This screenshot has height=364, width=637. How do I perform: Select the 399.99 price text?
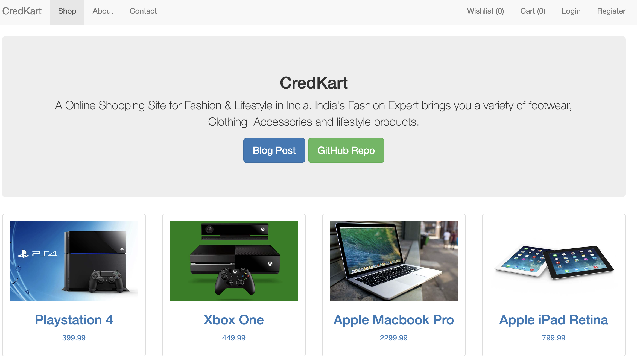[74, 338]
